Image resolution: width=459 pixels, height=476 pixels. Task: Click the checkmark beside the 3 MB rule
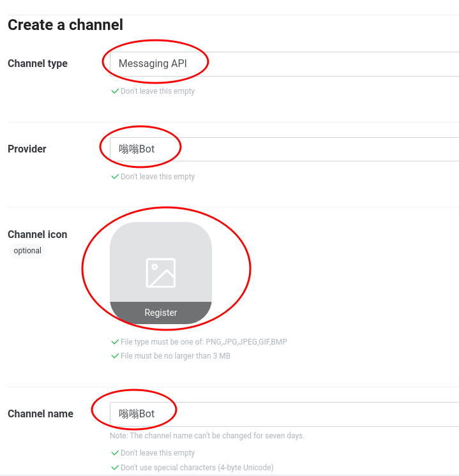(x=115, y=356)
